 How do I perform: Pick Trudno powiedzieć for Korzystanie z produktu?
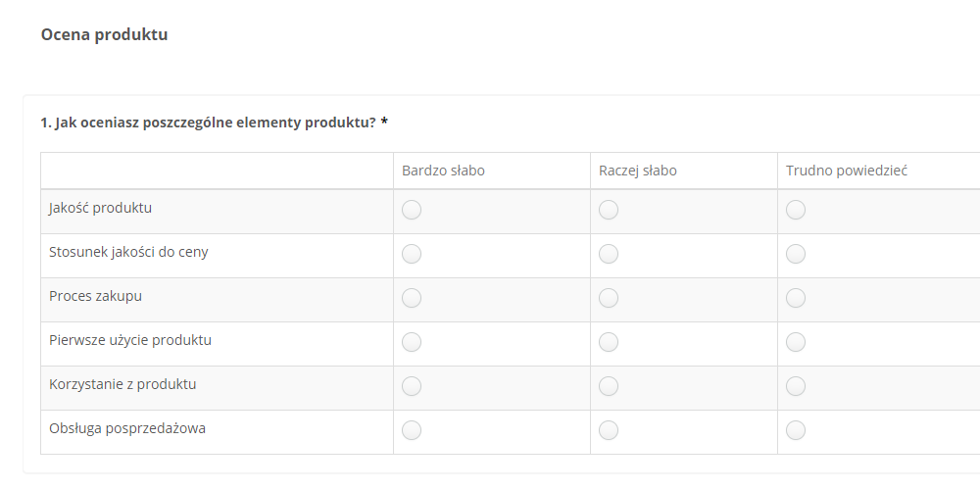point(795,386)
